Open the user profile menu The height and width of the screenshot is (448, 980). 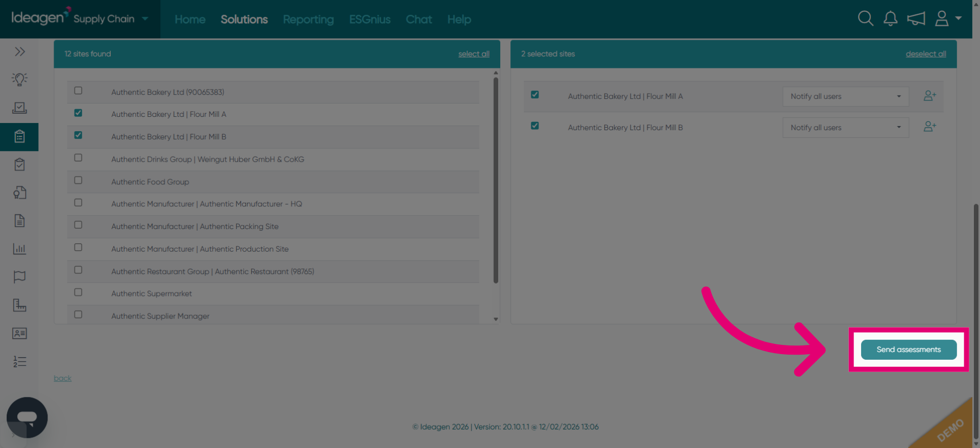pos(947,19)
